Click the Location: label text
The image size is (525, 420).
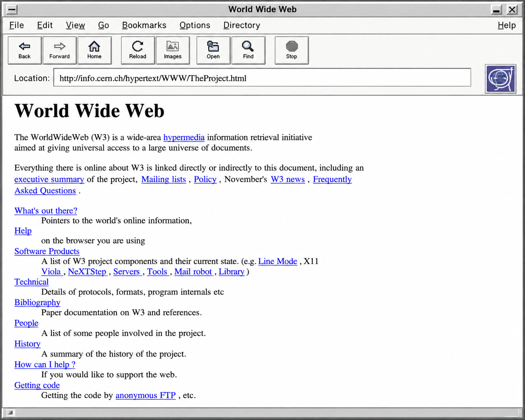coord(32,78)
